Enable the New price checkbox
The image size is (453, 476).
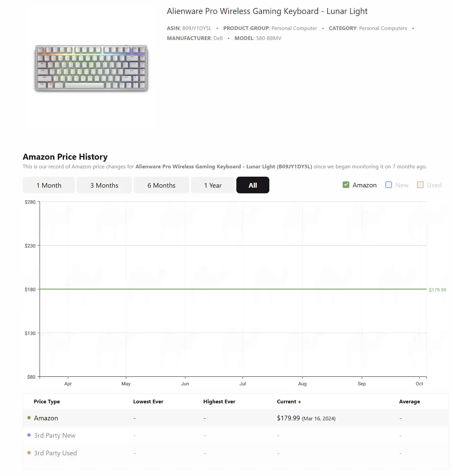coord(389,185)
